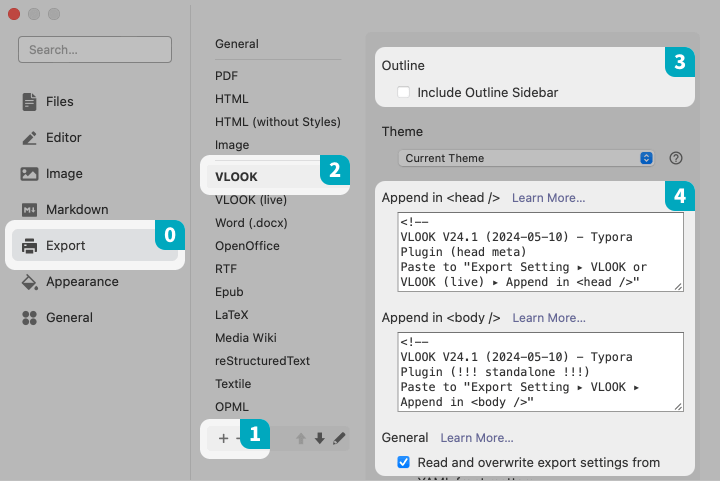Open the Current Theme dropdown
This screenshot has height=481, width=720.
pos(526,158)
